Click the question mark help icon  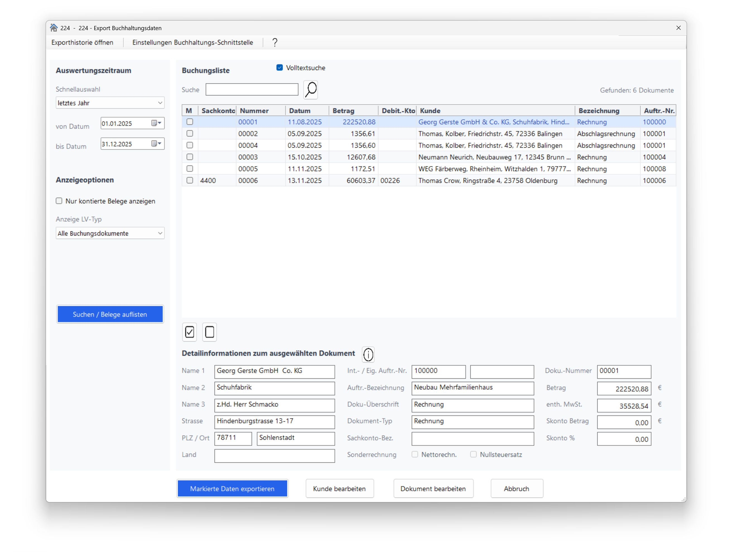click(275, 42)
